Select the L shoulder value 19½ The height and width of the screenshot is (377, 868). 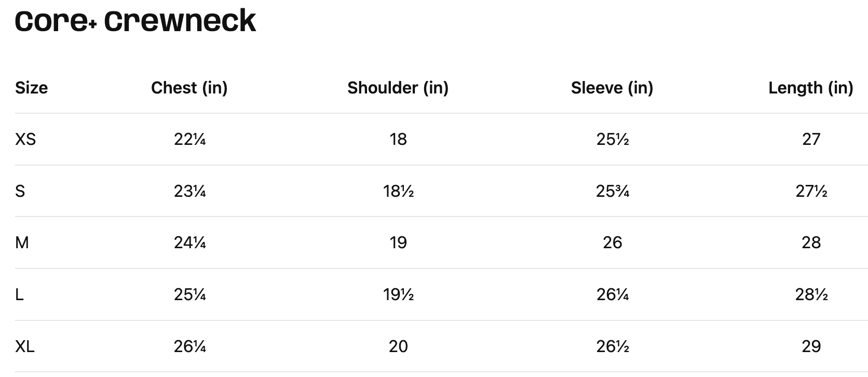(x=398, y=294)
